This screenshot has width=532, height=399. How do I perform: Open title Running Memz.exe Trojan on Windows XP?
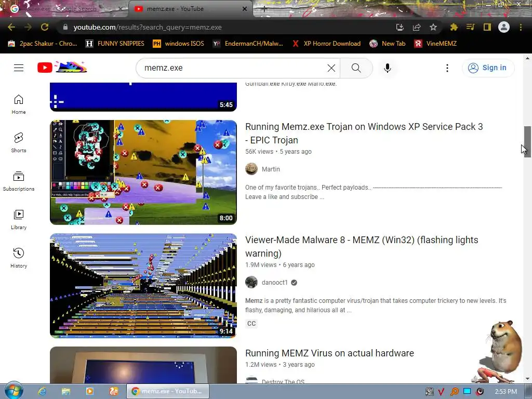(x=364, y=134)
